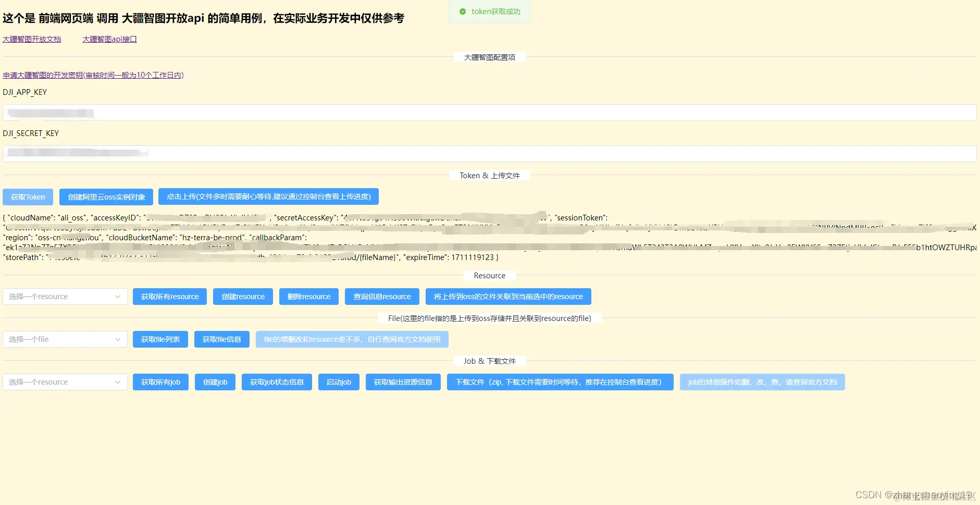Click the 查询信息resource button
Screen dimensions: 980x505
pos(382,297)
